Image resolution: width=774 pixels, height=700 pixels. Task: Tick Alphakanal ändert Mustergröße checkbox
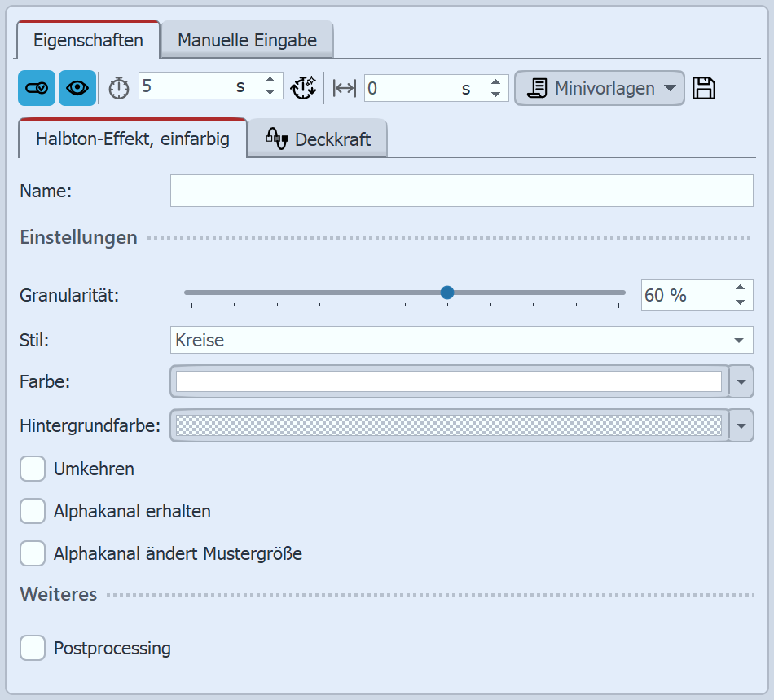point(33,554)
